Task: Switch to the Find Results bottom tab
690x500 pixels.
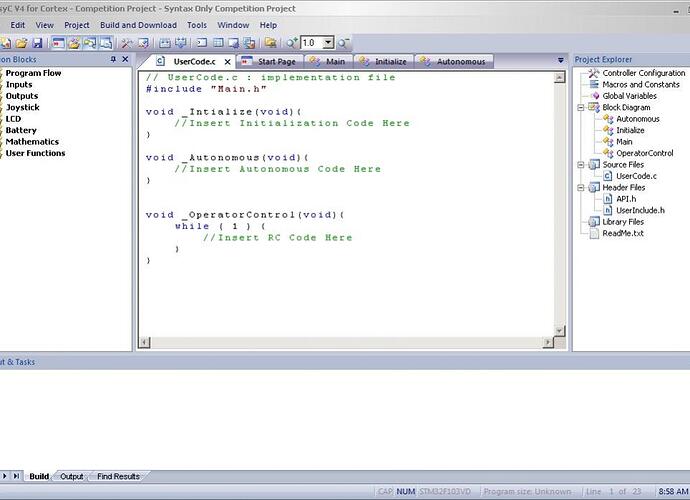Action: coord(118,476)
